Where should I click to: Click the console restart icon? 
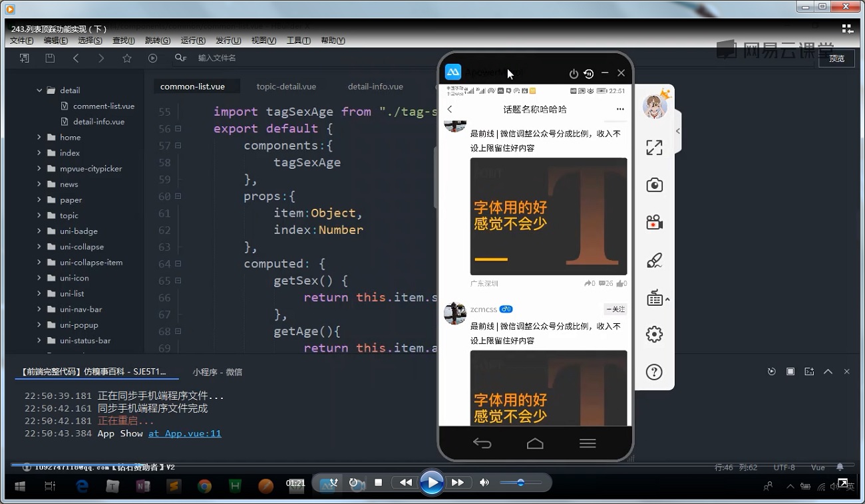pyautogui.click(x=772, y=372)
